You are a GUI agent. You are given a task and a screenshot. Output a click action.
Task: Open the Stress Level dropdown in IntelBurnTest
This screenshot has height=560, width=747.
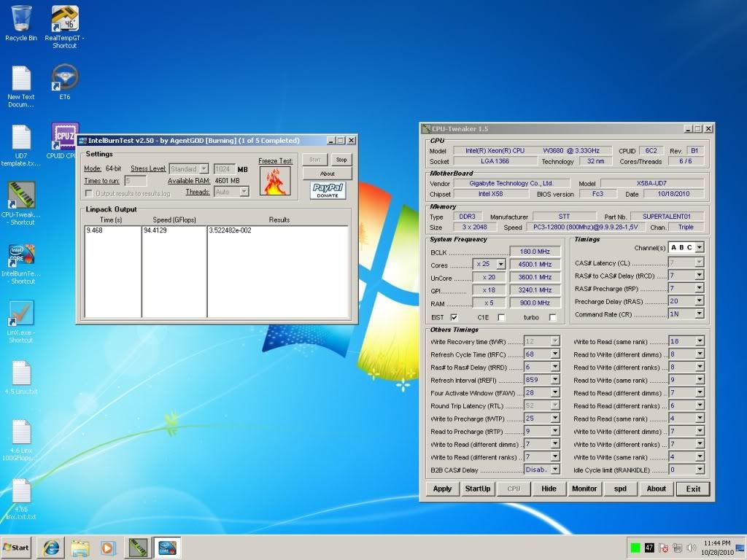pos(204,168)
